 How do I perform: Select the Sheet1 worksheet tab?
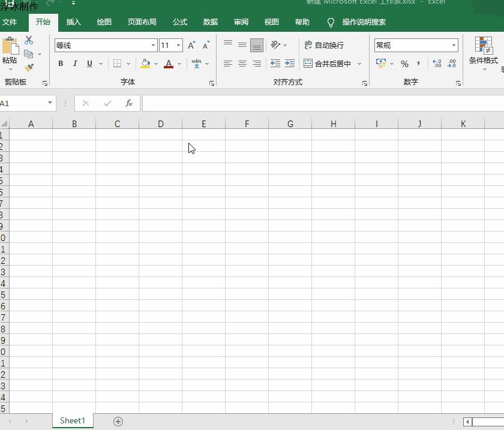[x=73, y=420]
